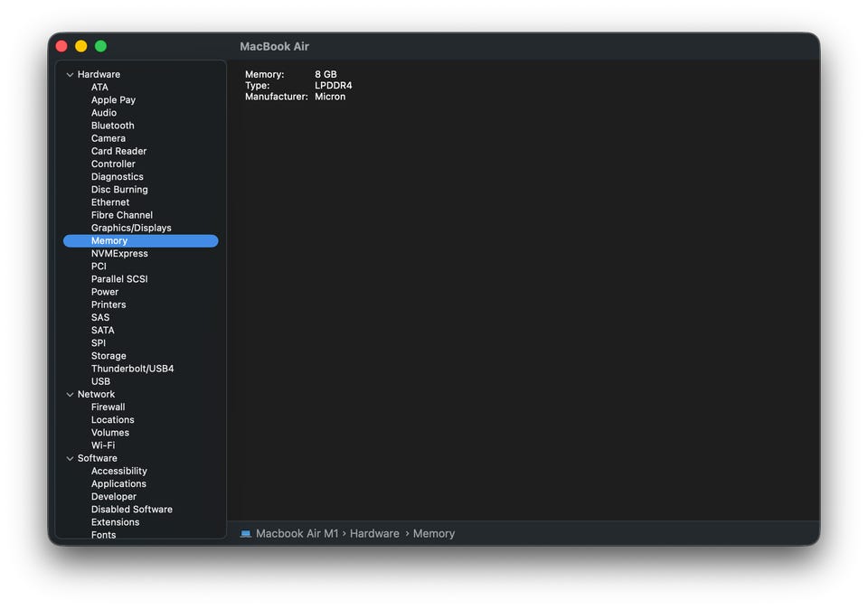This screenshot has height=609, width=868.
Task: Select Printers in the sidebar
Action: pyautogui.click(x=108, y=304)
